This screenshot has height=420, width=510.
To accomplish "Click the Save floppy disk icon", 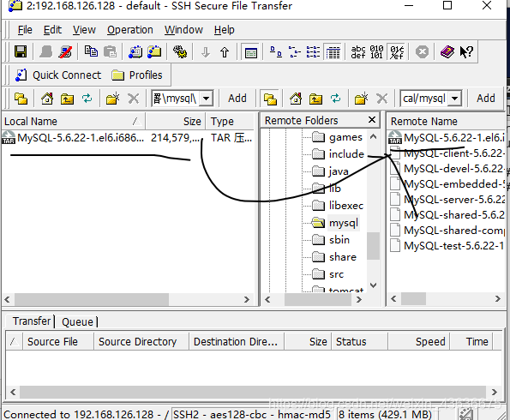I will pos(21,51).
